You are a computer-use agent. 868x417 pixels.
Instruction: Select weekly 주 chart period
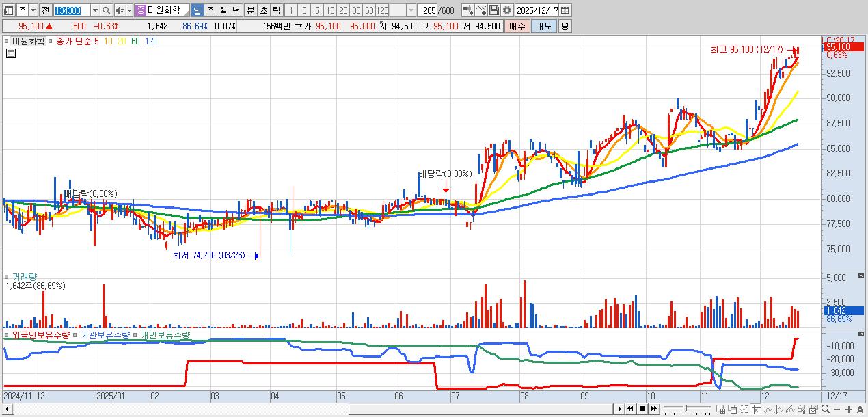pos(211,10)
